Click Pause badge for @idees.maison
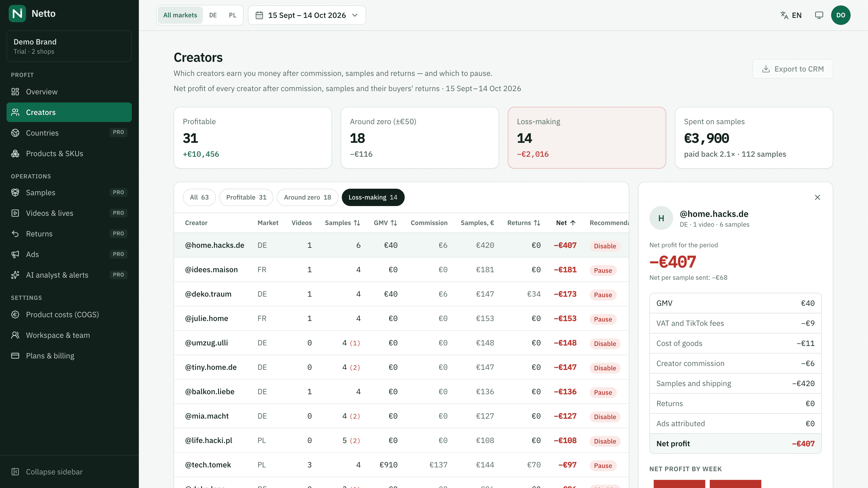 (603, 271)
